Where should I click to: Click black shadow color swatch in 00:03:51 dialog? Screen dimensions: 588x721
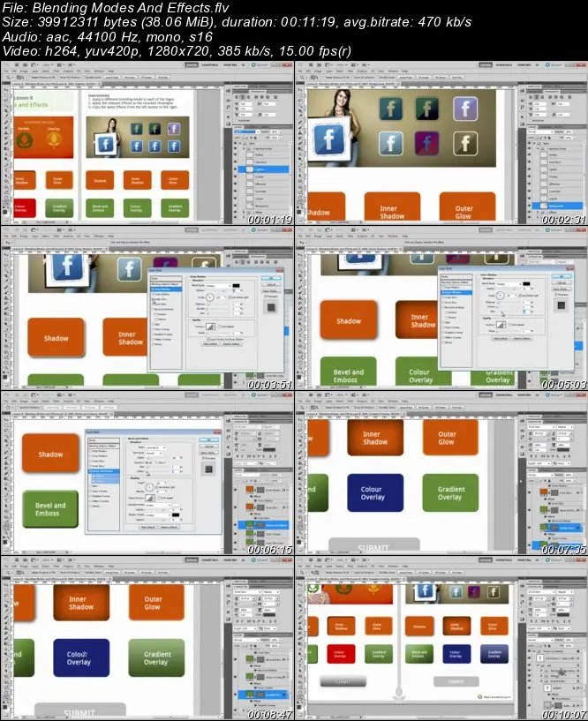pos(236,286)
